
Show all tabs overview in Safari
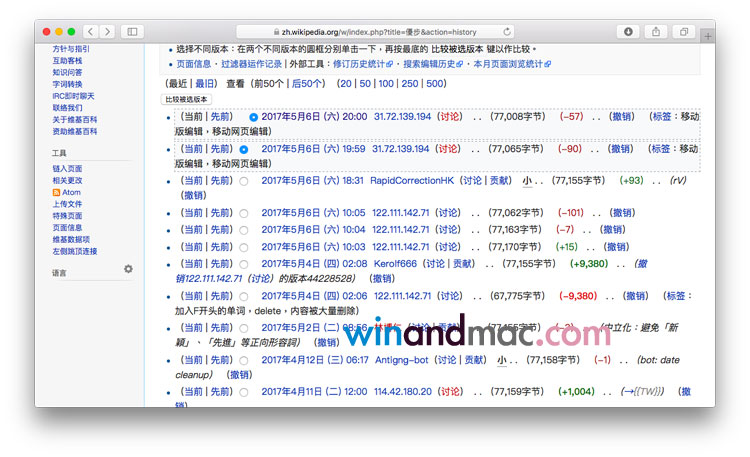pos(684,32)
